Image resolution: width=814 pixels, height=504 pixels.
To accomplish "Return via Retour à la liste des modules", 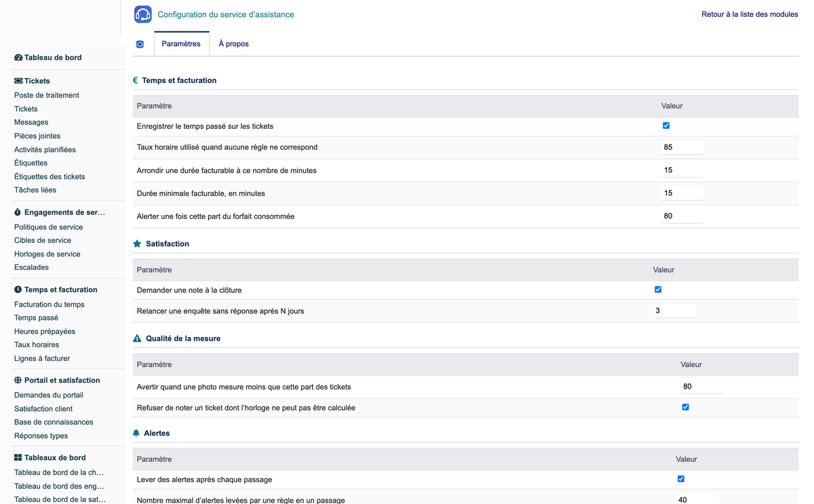I will point(750,14).
